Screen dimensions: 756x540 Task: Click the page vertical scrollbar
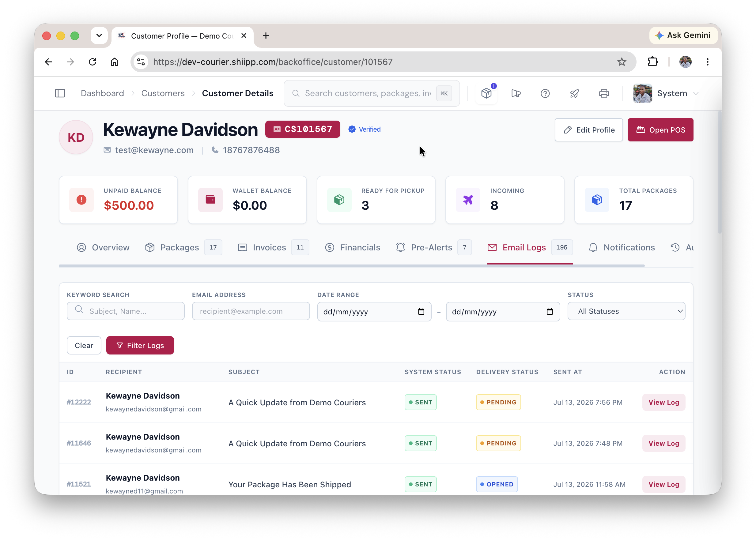[x=720, y=173]
